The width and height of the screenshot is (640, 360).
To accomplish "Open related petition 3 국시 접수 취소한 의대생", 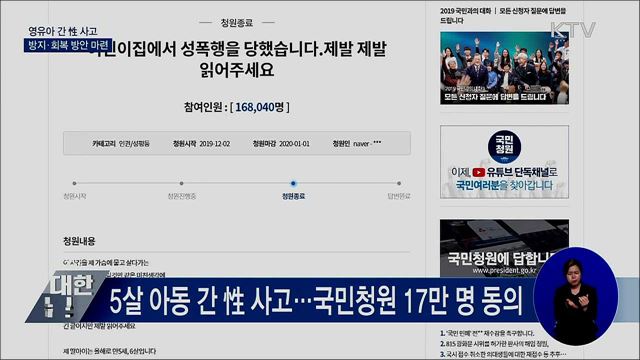I will (503, 353).
